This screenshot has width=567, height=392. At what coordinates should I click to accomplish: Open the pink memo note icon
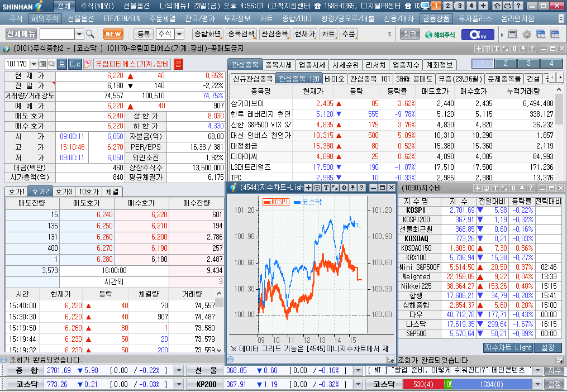coord(87,64)
